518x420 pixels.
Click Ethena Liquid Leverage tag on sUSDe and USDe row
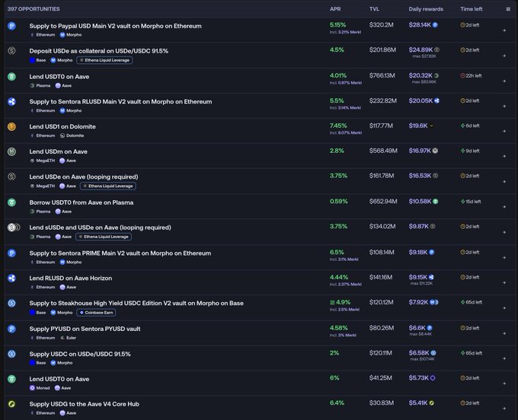pyautogui.click(x=104, y=237)
